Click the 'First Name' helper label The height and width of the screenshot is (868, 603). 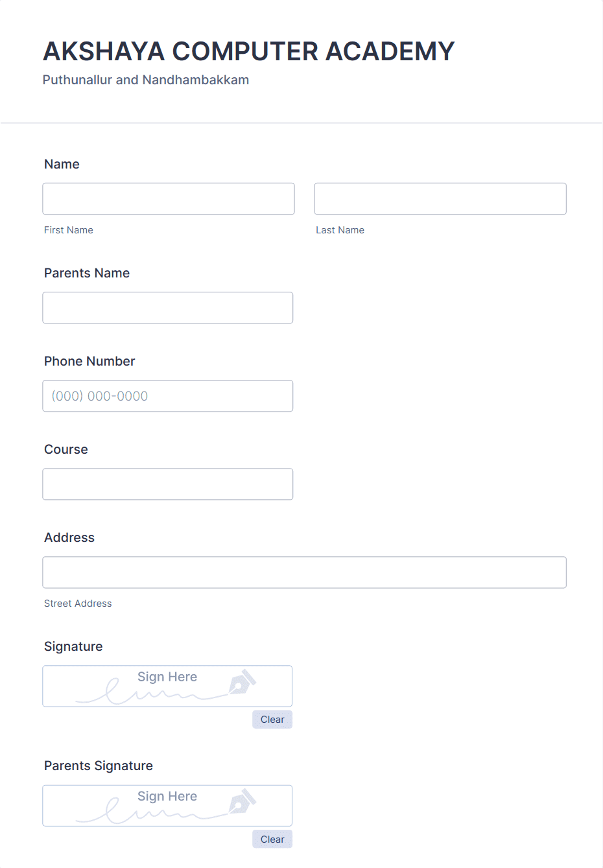point(68,229)
